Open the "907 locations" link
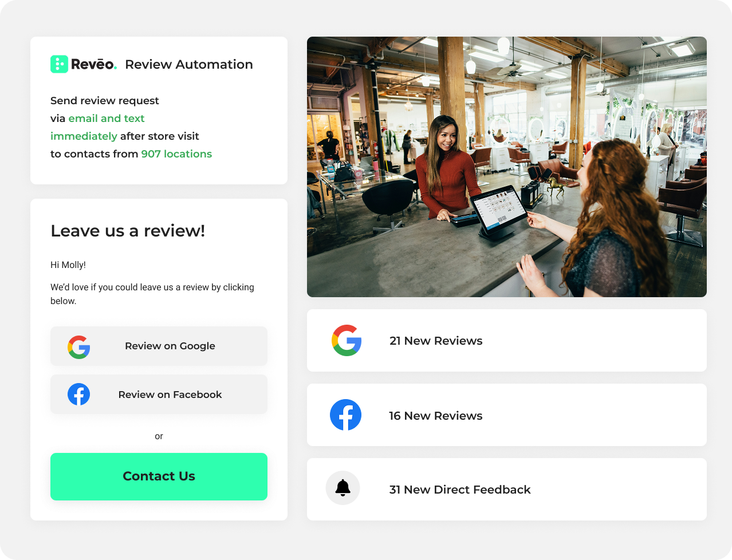This screenshot has height=560, width=732. (x=176, y=154)
